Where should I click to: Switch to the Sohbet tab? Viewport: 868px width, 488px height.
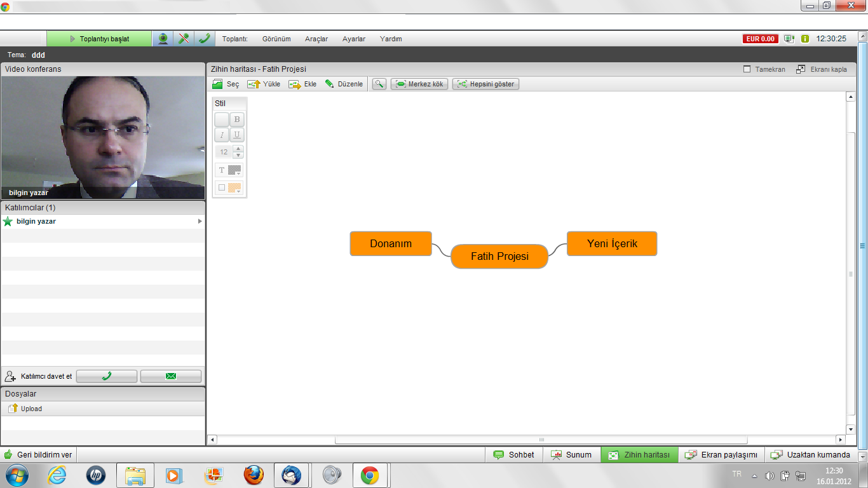[x=515, y=454]
